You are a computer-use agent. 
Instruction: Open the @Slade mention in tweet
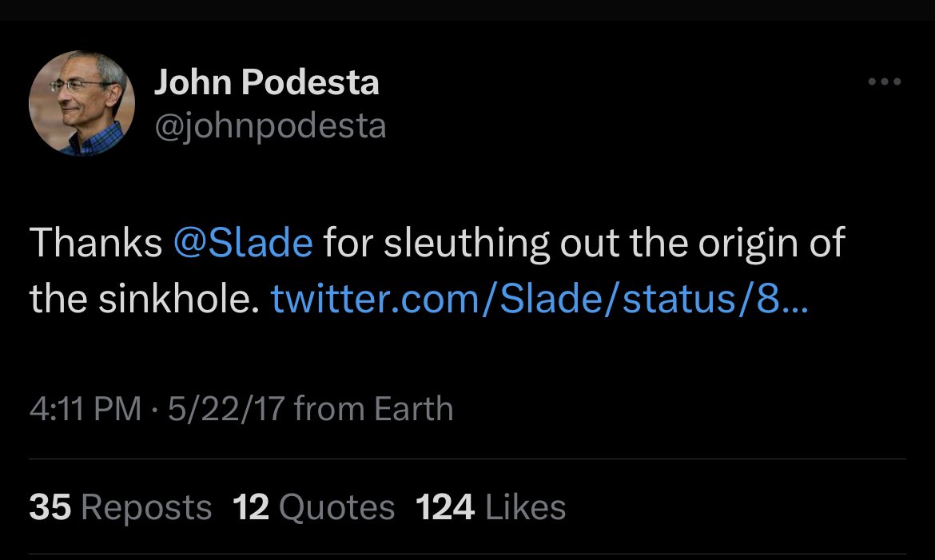(x=243, y=244)
